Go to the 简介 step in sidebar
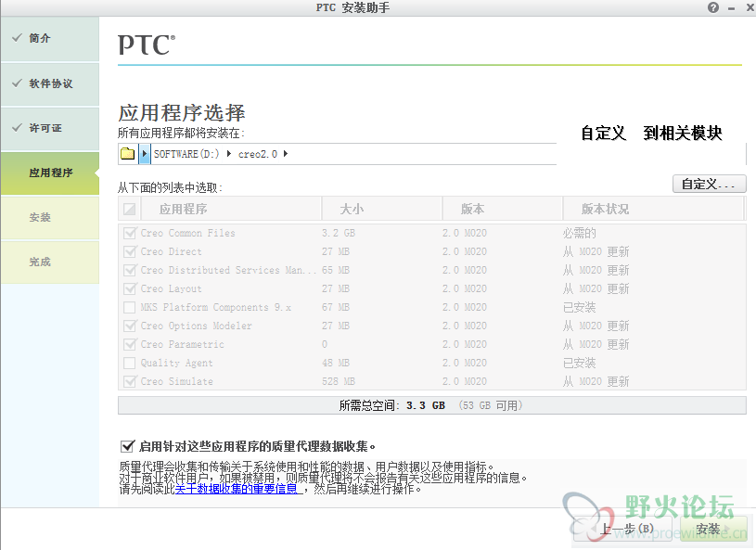756x550 pixels. pos(50,39)
